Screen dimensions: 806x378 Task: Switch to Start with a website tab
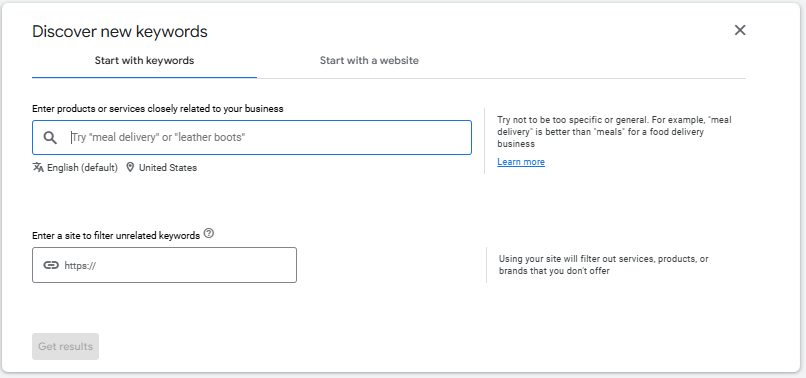click(x=369, y=61)
